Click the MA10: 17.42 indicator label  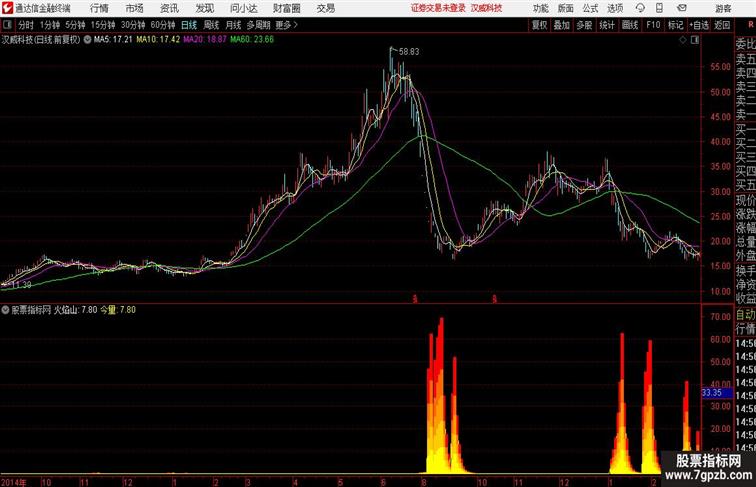(x=158, y=40)
